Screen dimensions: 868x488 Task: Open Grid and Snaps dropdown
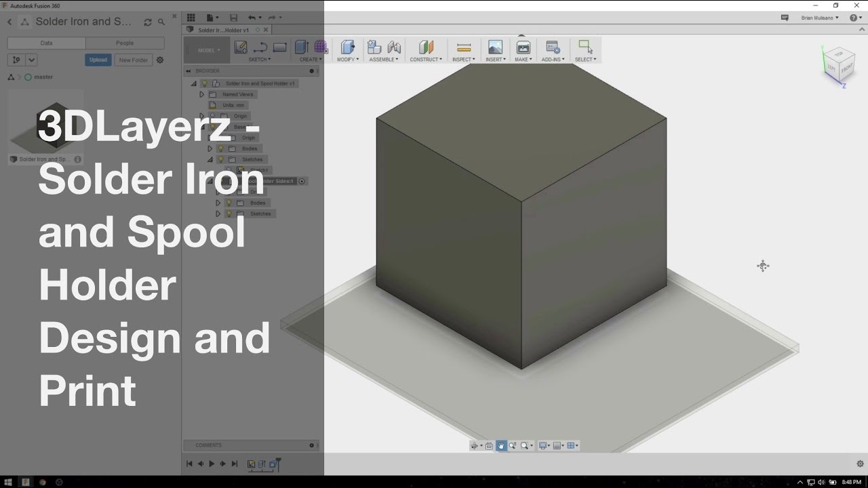(559, 445)
